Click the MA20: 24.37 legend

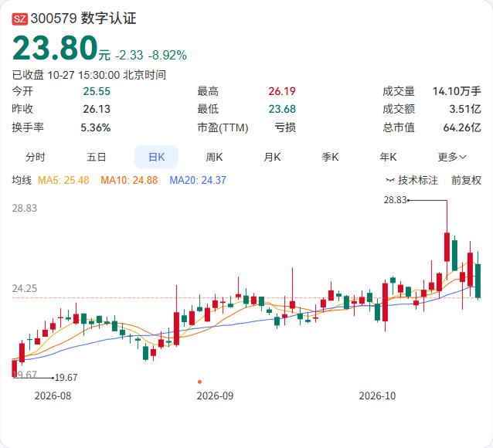198,180
